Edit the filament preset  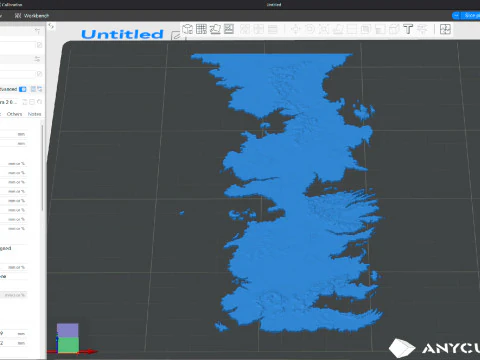(39, 74)
